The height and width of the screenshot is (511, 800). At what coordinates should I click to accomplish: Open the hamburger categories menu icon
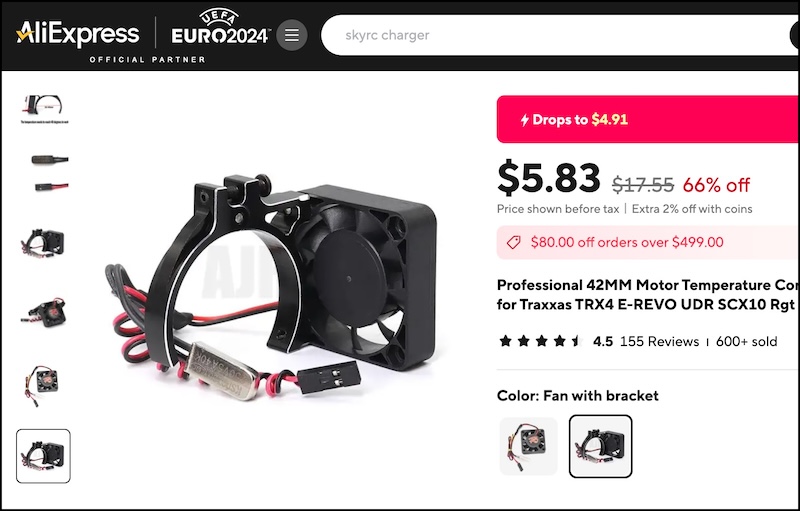coord(292,35)
